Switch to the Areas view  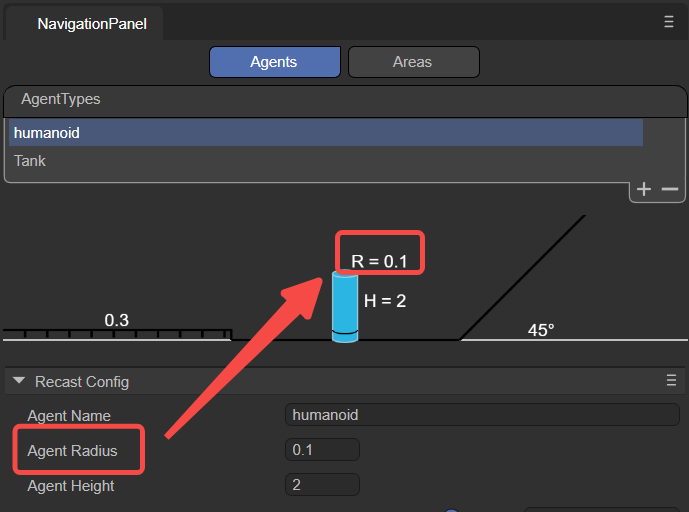click(413, 62)
